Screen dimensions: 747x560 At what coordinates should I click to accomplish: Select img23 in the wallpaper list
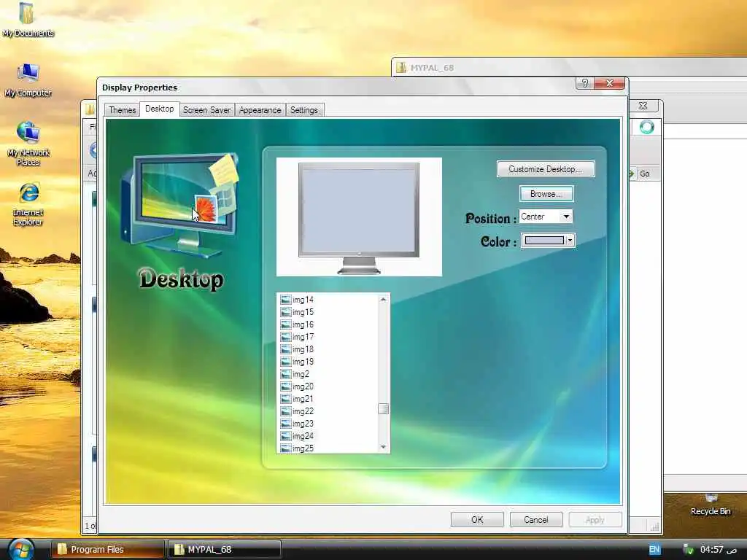tap(303, 424)
